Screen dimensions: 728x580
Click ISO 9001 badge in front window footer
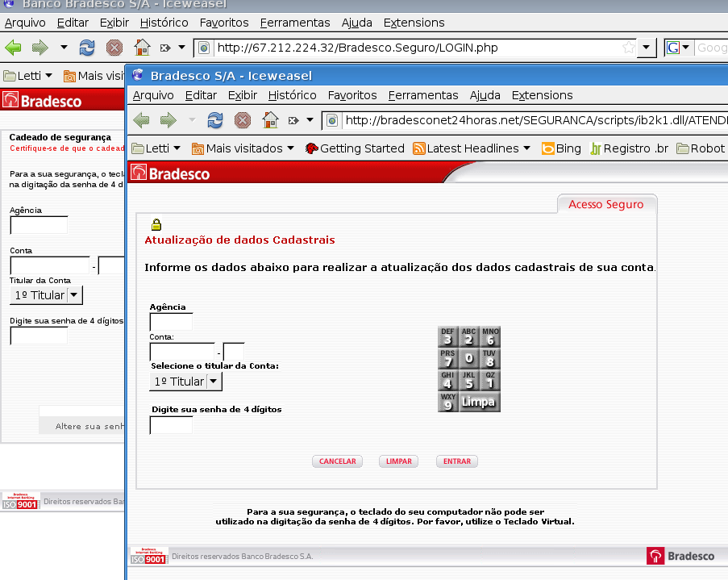[148, 557]
